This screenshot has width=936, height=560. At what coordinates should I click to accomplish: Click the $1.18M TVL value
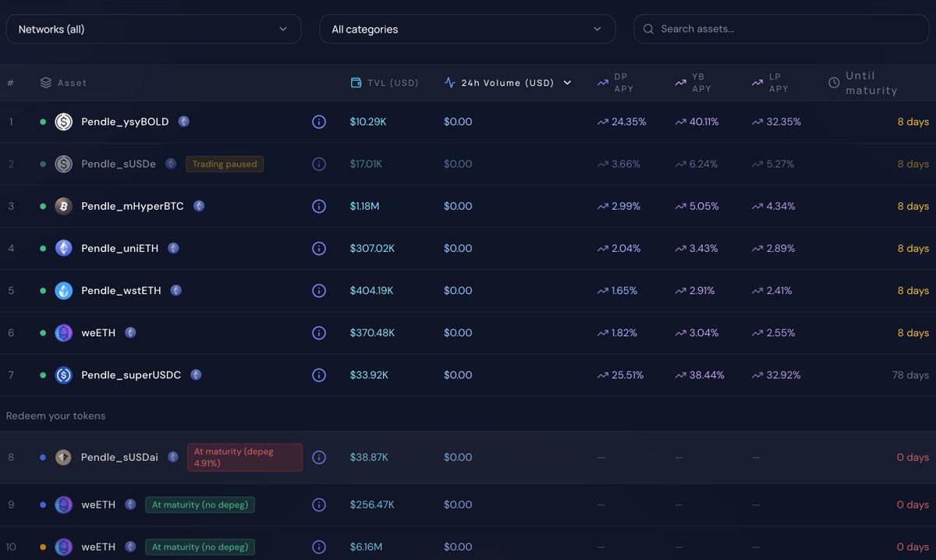tap(365, 206)
